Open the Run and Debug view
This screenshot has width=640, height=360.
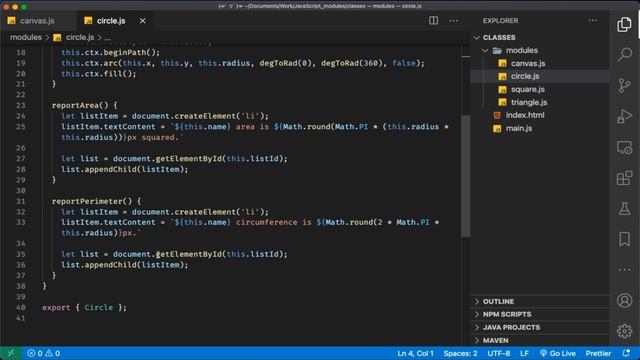[624, 116]
